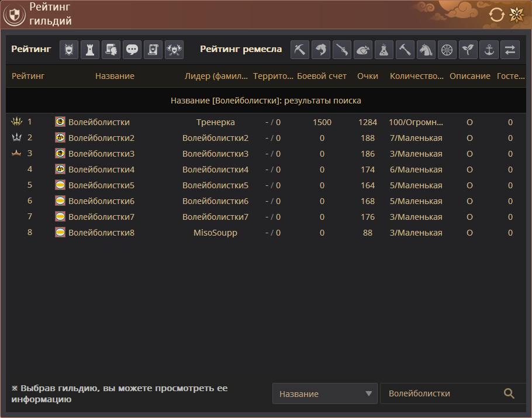Select the alchemy flask craft ranking
Image resolution: width=532 pixels, height=418 pixels.
coord(384,50)
